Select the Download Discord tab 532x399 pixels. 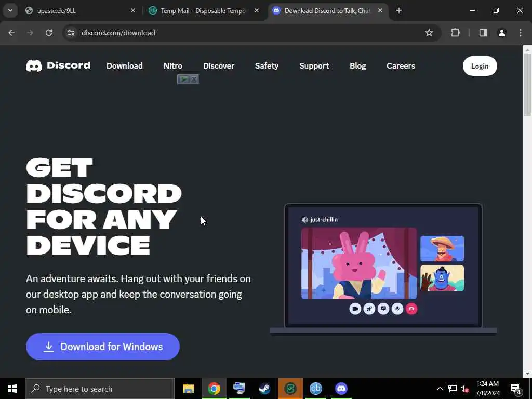(328, 11)
